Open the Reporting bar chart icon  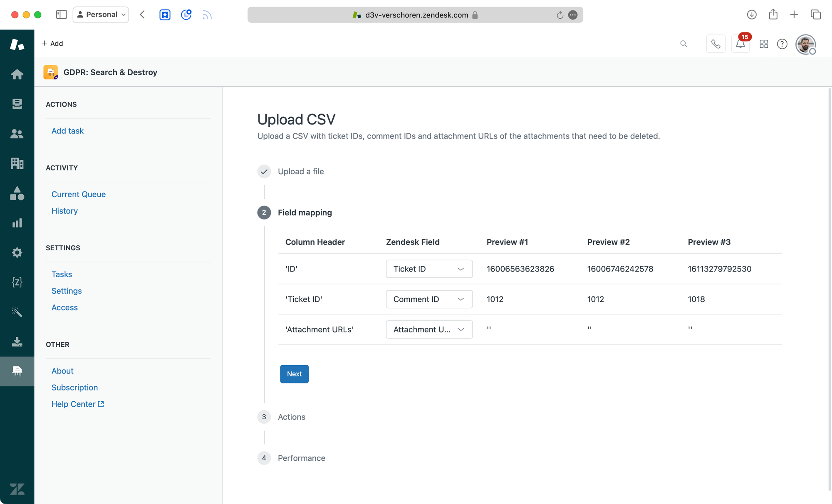point(17,223)
